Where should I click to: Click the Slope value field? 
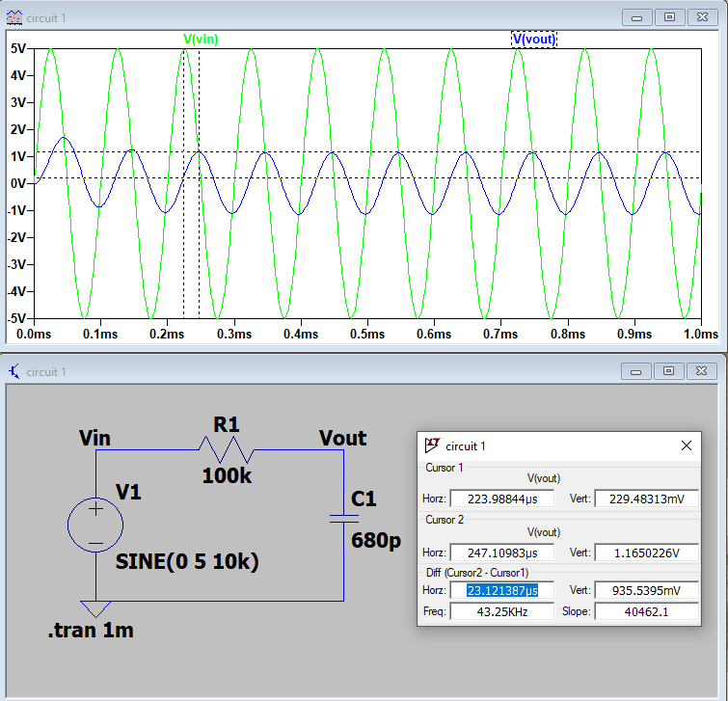pyautogui.click(x=646, y=611)
